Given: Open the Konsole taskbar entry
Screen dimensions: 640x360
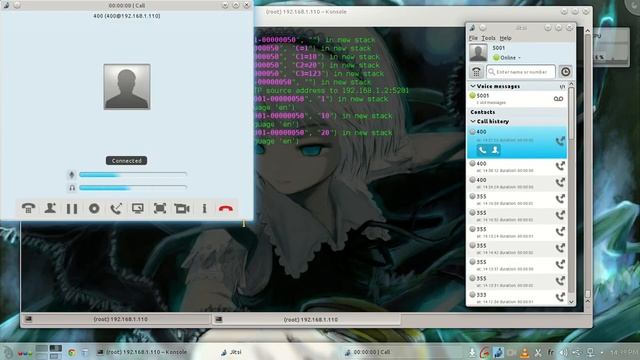Looking at the screenshot, I should (x=142, y=352).
